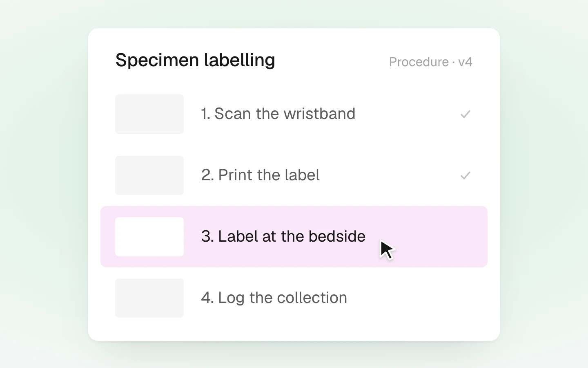The width and height of the screenshot is (588, 368).
Task: Choose the "3. Label at the bedside" step
Action: pyautogui.click(x=294, y=237)
